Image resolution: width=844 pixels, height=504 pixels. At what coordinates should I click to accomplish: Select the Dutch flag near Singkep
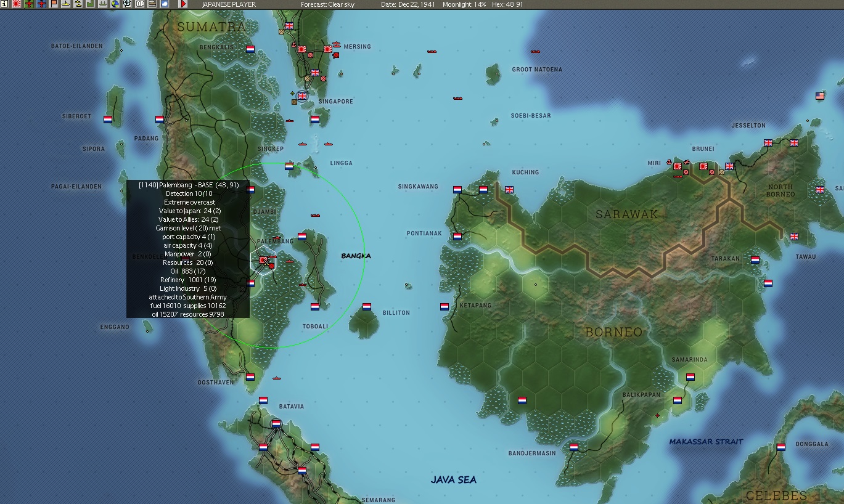pos(289,166)
